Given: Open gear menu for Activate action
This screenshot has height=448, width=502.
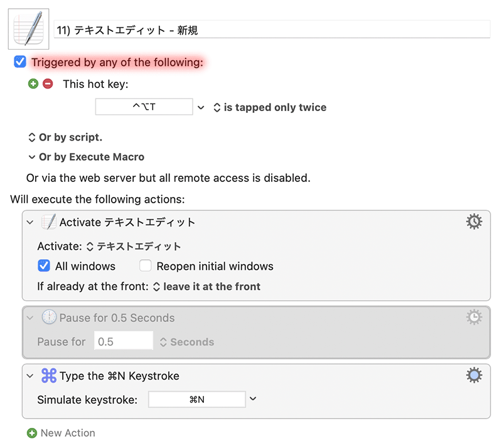Looking at the screenshot, I should pyautogui.click(x=474, y=221).
